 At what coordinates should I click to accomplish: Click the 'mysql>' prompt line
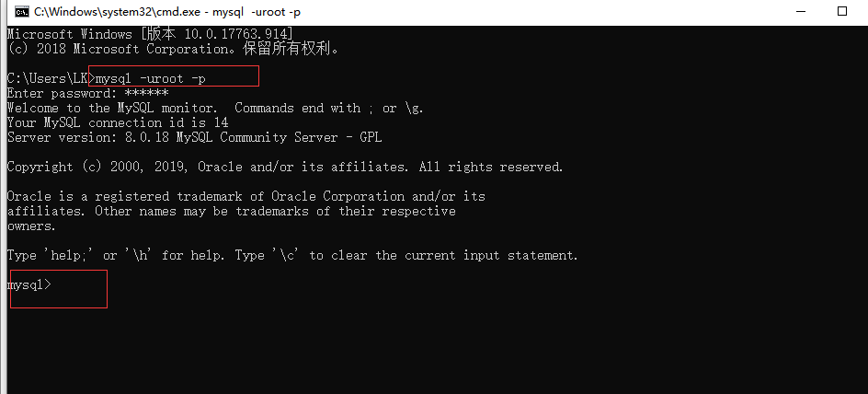(29, 284)
